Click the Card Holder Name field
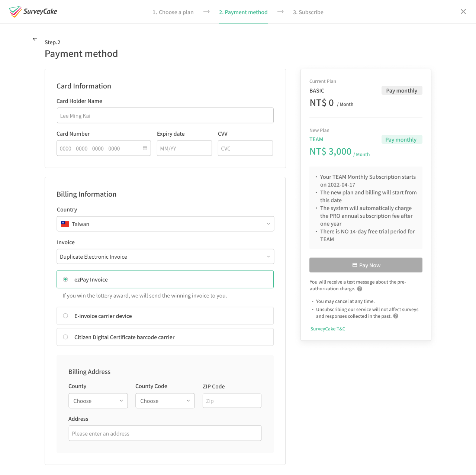Screen dimensions: 476x475 tap(165, 116)
